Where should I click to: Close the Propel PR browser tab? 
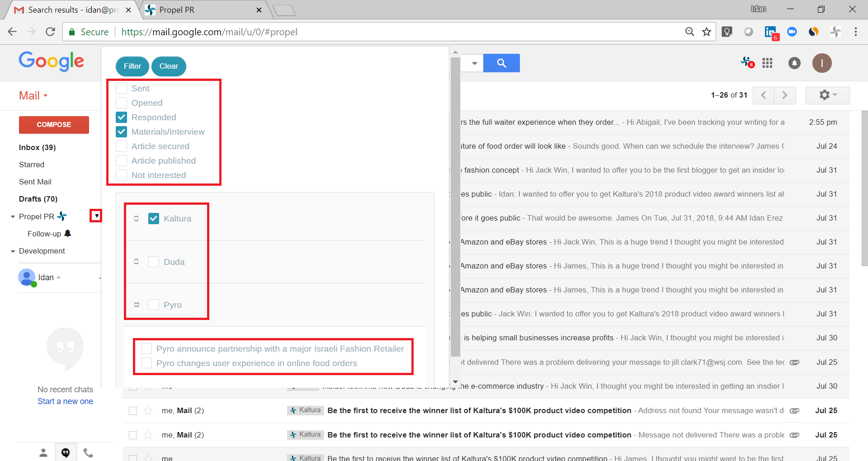(x=259, y=10)
